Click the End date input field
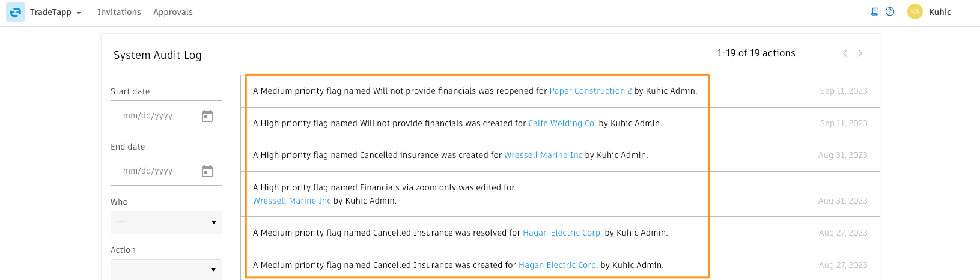Viewport: 980px width, 280px height. tap(166, 171)
